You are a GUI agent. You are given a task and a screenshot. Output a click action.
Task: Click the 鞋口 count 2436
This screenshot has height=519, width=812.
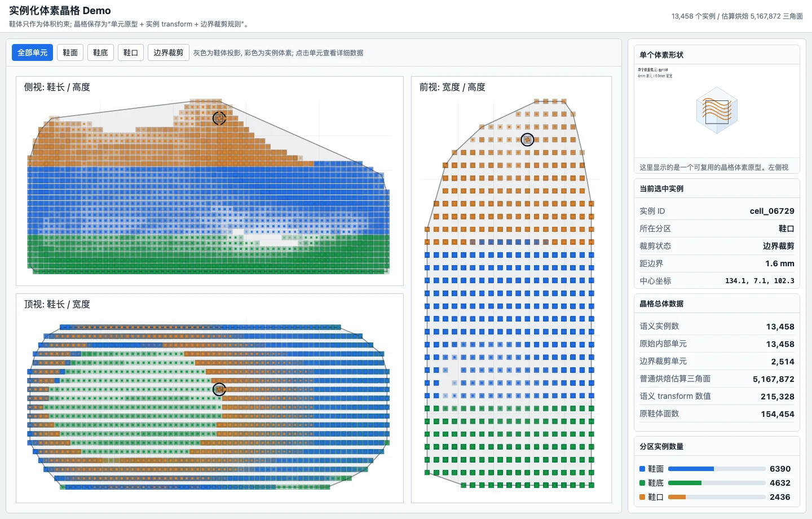tap(780, 497)
